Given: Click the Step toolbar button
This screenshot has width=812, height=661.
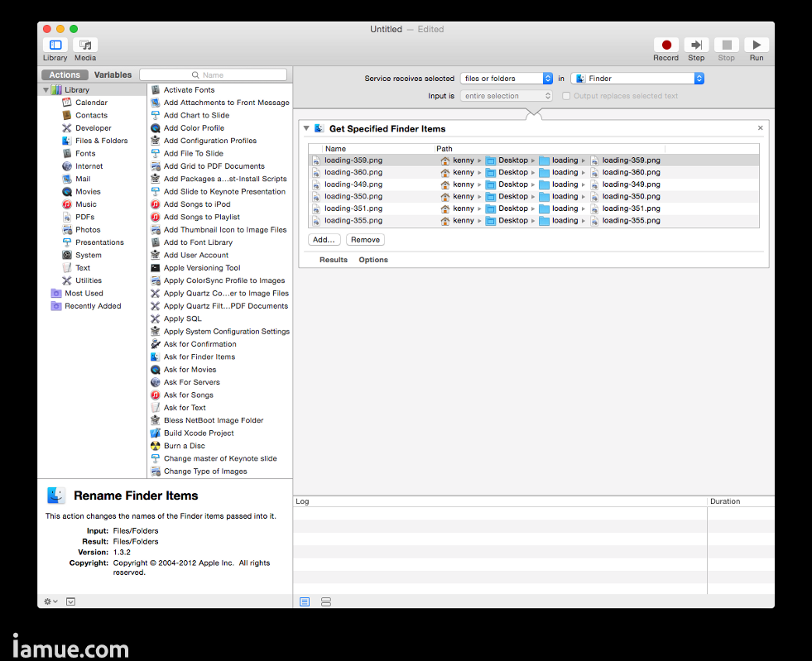Looking at the screenshot, I should (696, 45).
